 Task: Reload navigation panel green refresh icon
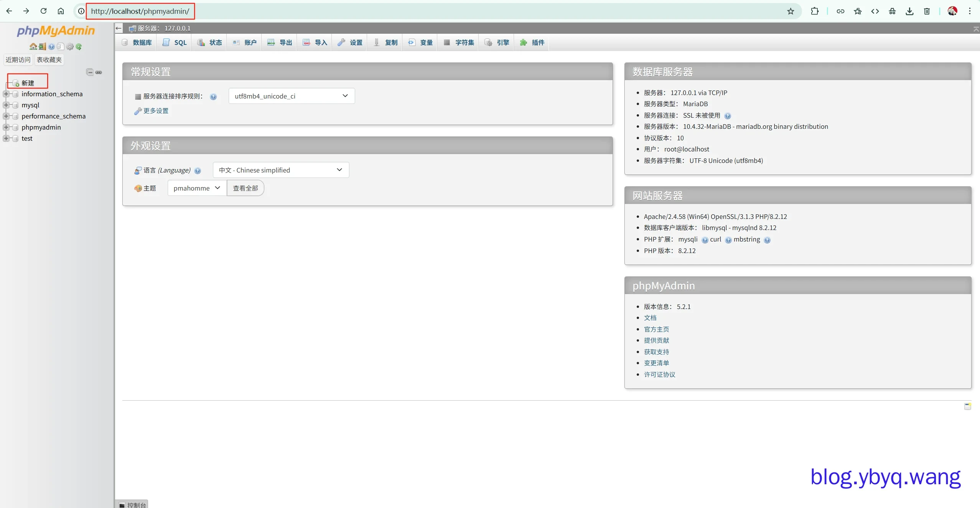click(79, 46)
